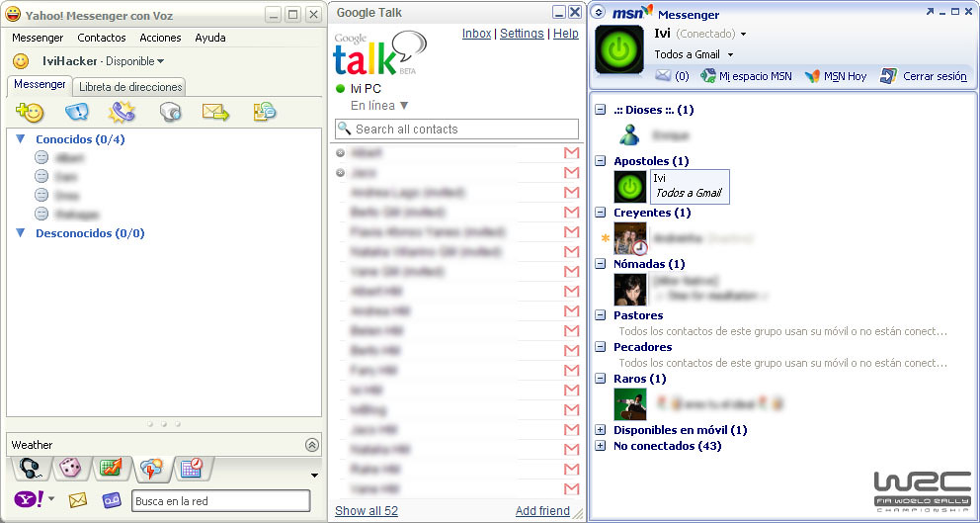Click the Search all contacts field
The width and height of the screenshot is (980, 523).
pyautogui.click(x=456, y=130)
